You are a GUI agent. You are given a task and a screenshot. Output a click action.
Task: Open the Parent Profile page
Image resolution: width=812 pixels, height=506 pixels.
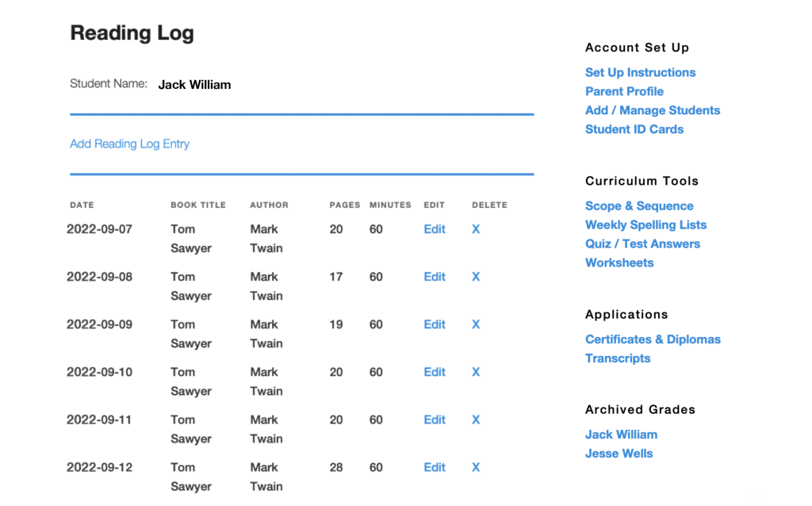[624, 91]
